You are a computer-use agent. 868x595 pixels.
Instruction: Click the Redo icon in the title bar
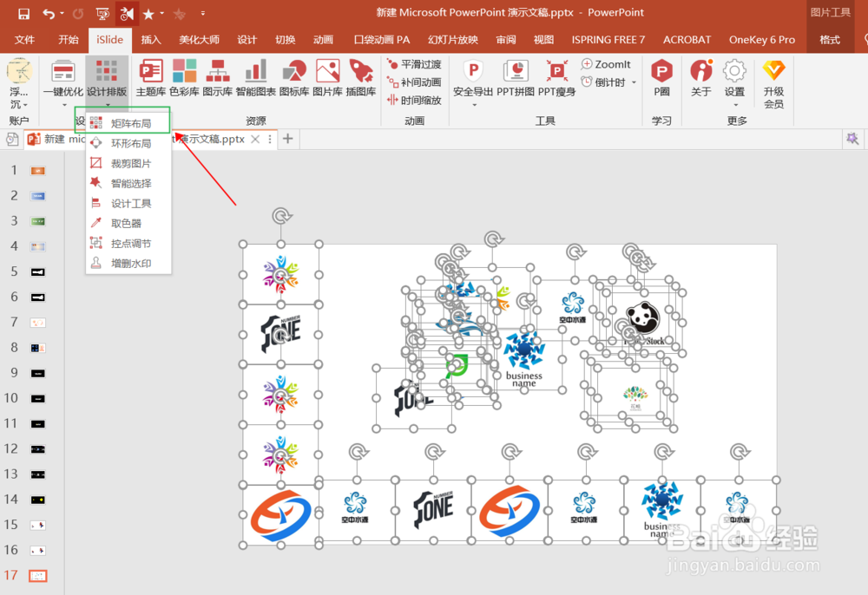click(77, 13)
